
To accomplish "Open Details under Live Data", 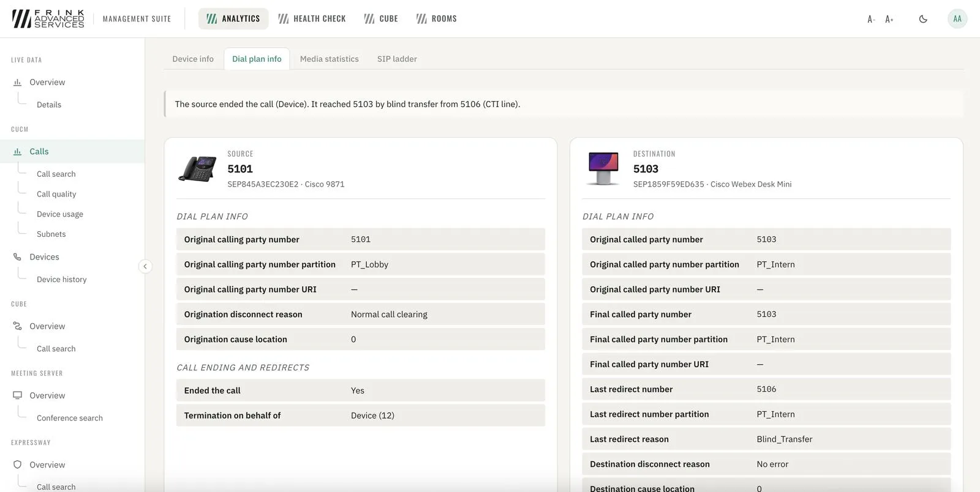I will tap(49, 105).
